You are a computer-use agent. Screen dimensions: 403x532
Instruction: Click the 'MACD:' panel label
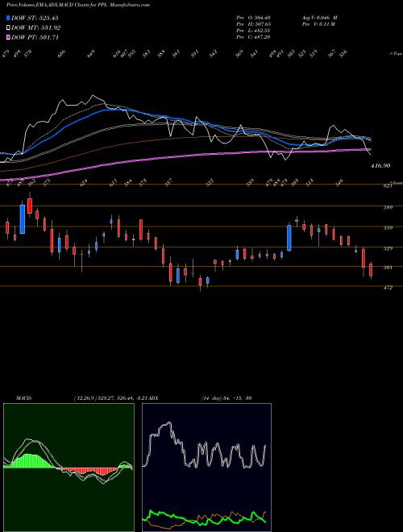23,398
